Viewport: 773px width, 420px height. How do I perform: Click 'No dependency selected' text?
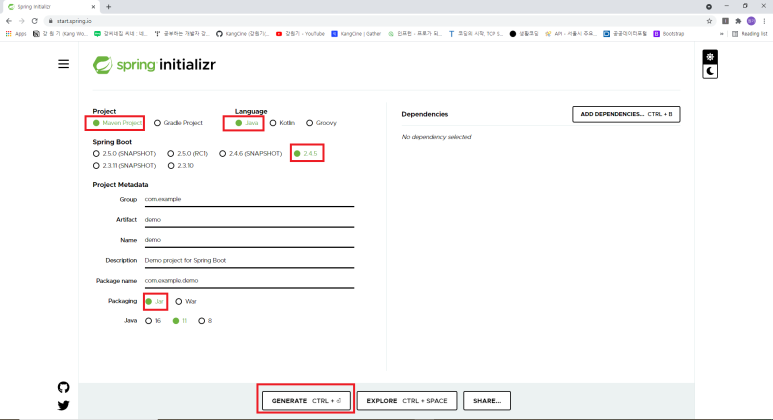pos(436,137)
